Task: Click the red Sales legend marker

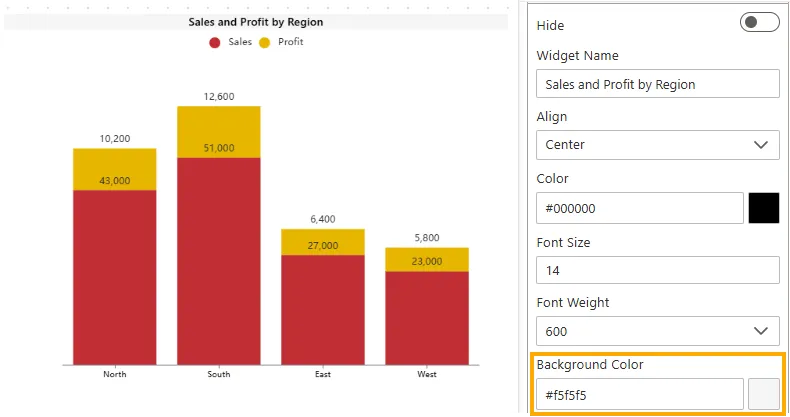Action: (214, 42)
